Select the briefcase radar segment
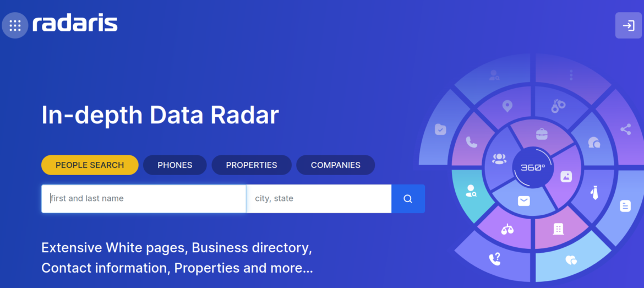Image resolution: width=644 pixels, height=288 pixels. [x=542, y=134]
